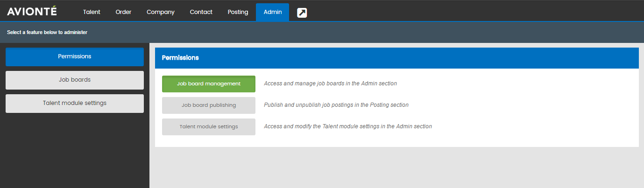The width and height of the screenshot is (644, 188).
Task: Open Job boards in the left sidebar
Action: tap(75, 80)
